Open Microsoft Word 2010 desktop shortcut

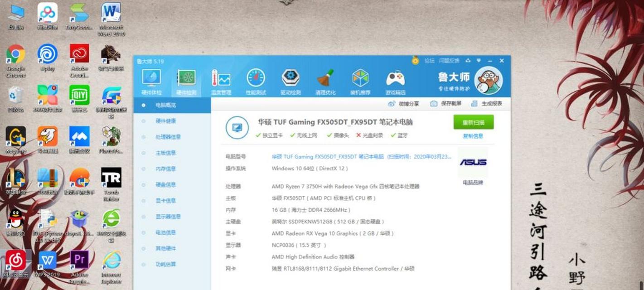point(111,19)
